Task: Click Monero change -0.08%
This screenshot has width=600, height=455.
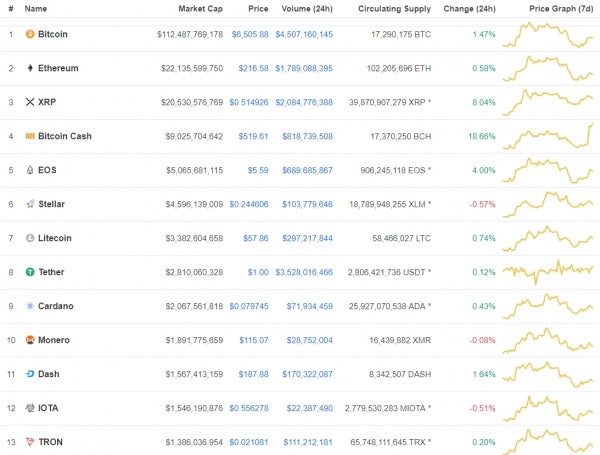Action: 483,340
